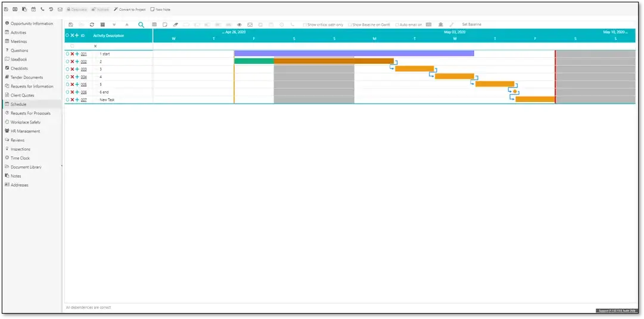Click the calendar icon in the top toolbar
644x319 pixels.
click(x=34, y=9)
